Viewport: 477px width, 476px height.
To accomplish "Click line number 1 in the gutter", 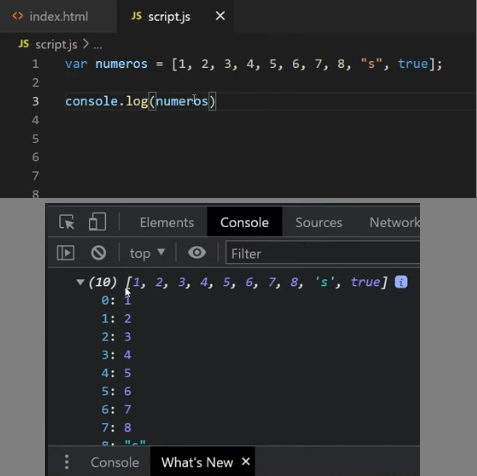I will pos(35,64).
